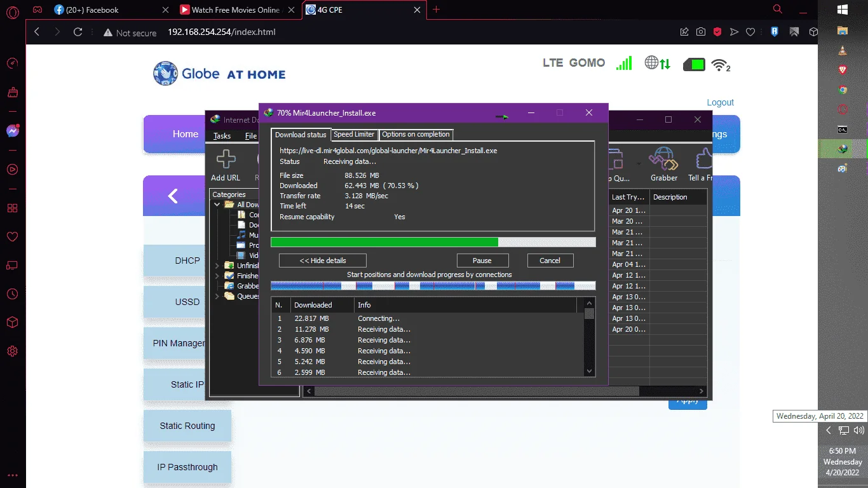This screenshot has width=868, height=488.
Task: Open Static Routing settings
Action: tap(187, 426)
